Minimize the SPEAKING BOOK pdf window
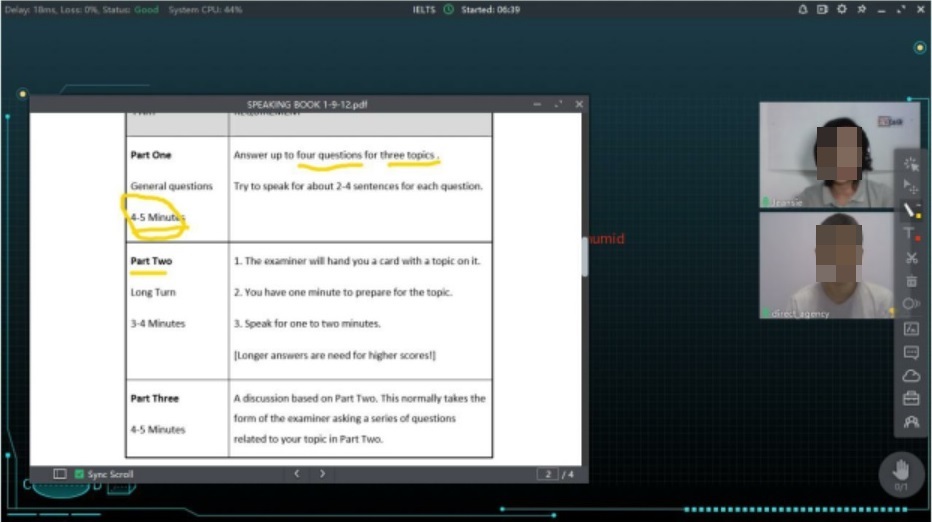This screenshot has height=522, width=932. 537,104
